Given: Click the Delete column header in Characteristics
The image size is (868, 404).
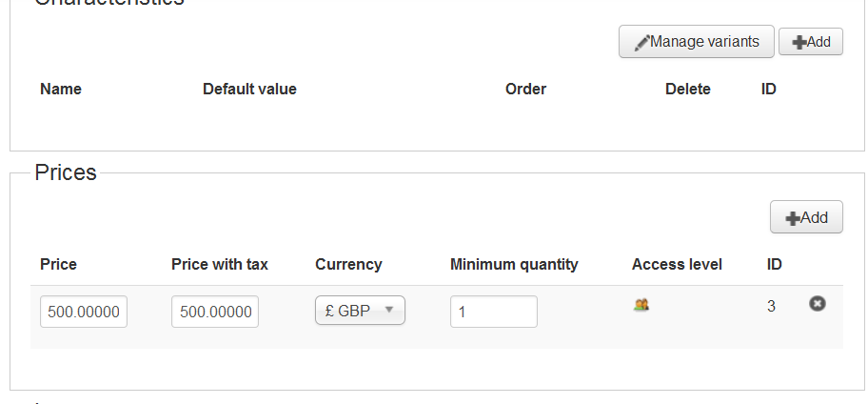Looking at the screenshot, I should pos(687,89).
